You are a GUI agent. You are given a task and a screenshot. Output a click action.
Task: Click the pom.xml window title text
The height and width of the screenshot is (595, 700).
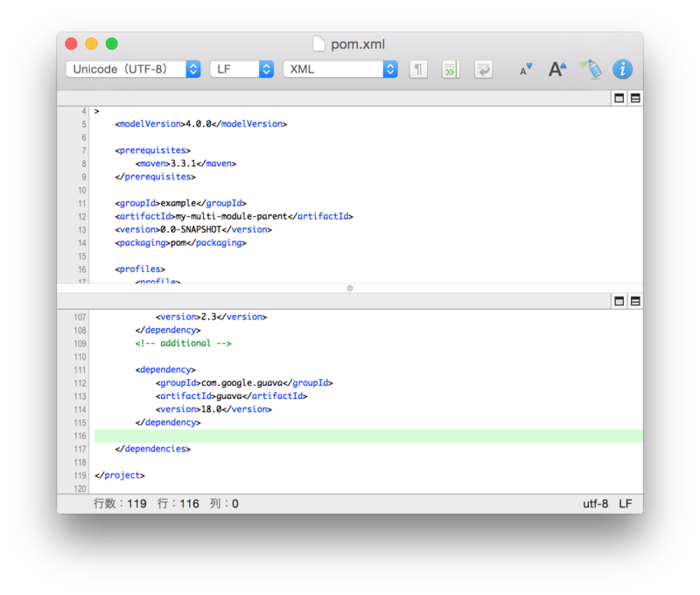[358, 45]
